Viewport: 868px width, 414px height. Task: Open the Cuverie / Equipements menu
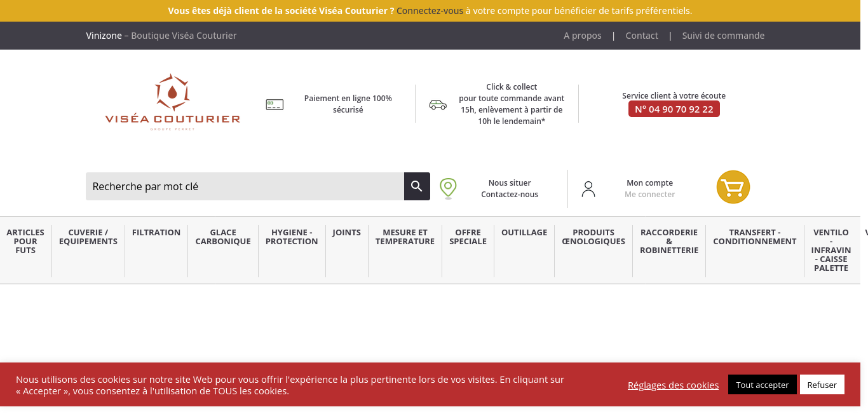coord(88,237)
